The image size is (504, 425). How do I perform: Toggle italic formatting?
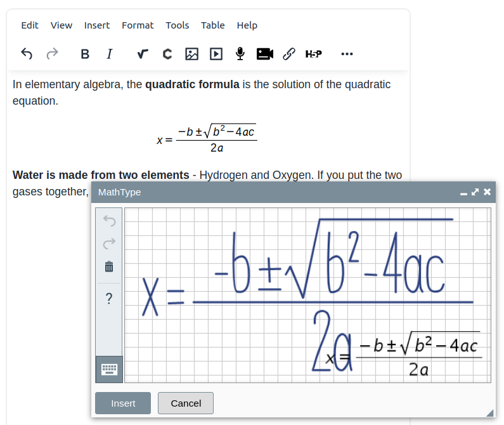pyautogui.click(x=109, y=54)
